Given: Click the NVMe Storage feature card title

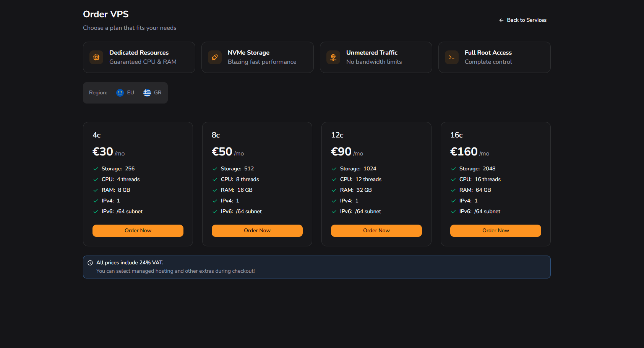Looking at the screenshot, I should point(248,53).
